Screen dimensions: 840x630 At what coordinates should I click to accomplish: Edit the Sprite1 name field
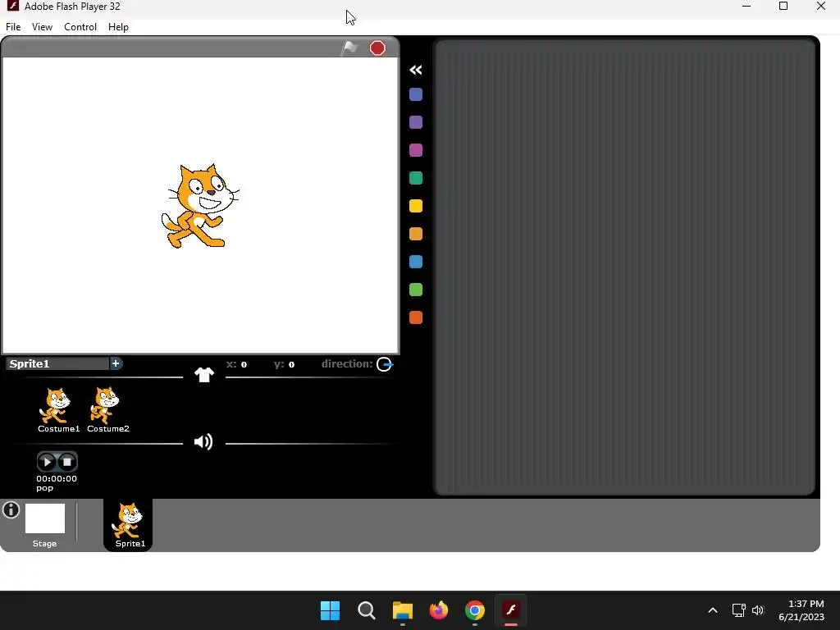tap(58, 363)
